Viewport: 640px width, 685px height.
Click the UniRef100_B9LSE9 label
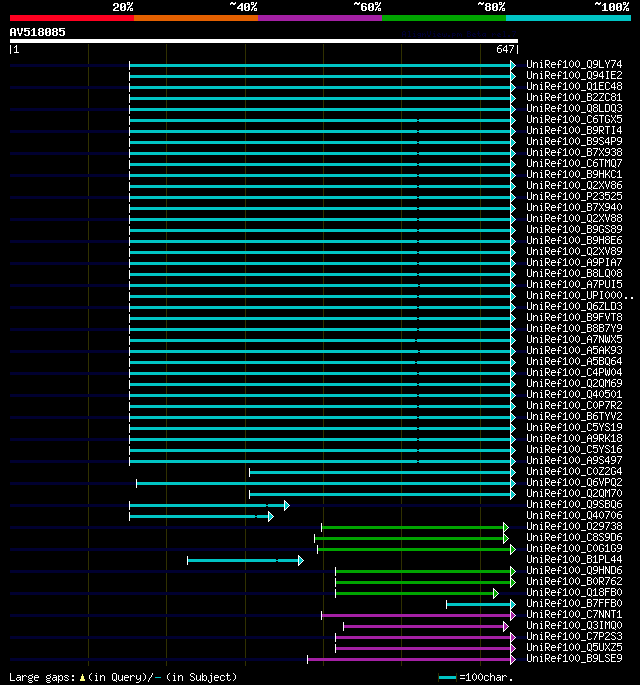574,658
